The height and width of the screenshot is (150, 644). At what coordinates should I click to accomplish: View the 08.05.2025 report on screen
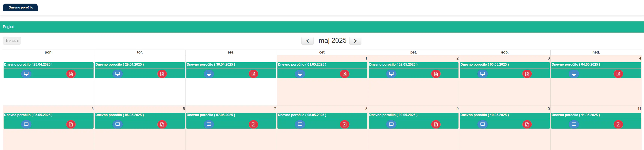[300, 124]
